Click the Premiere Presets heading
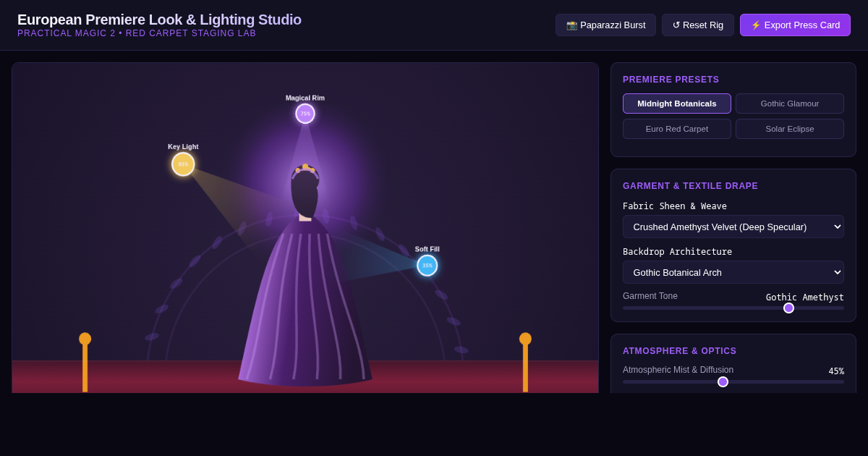Screen dimensions: 868x456 [671, 80]
